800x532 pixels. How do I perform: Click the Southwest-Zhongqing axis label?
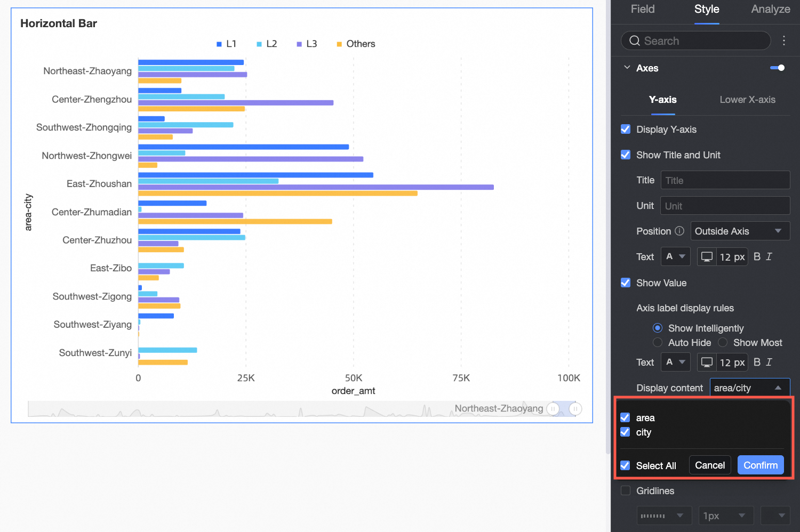point(84,127)
